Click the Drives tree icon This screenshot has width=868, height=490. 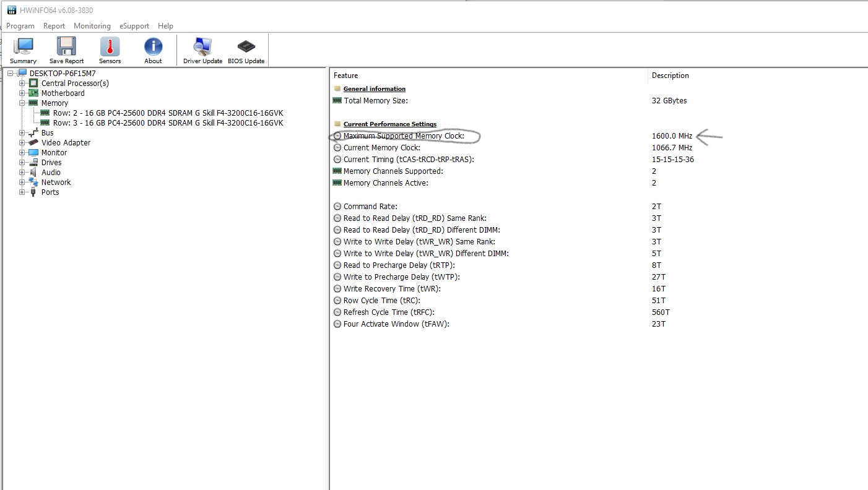point(33,162)
